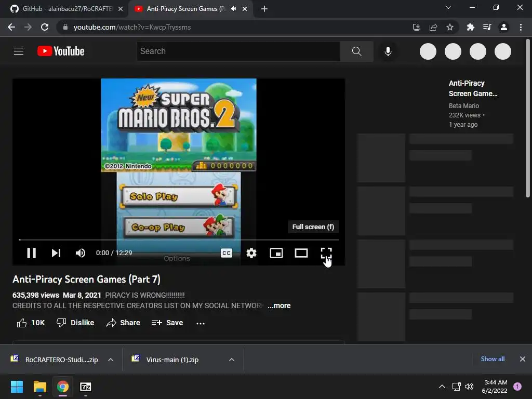The image size is (532, 399).
Task: Open the Chrome three-dot menu
Action: point(521,27)
